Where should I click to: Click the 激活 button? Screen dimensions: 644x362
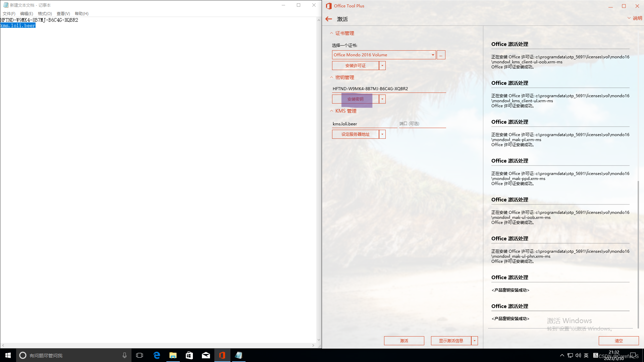(x=404, y=341)
